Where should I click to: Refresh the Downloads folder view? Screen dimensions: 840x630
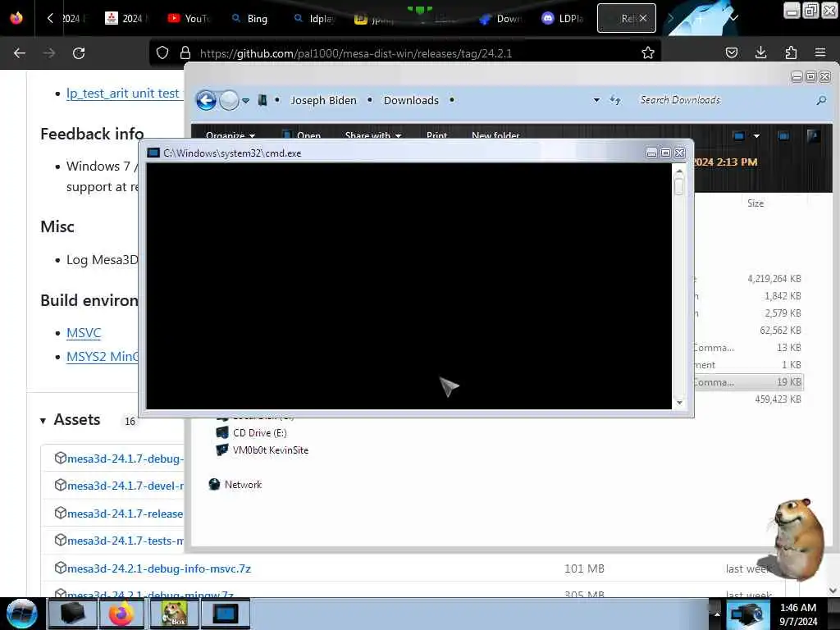point(615,100)
